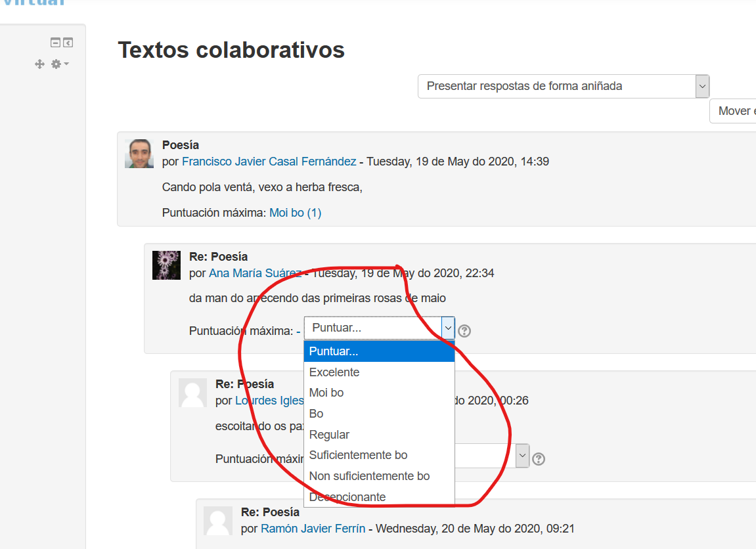Click Ramón Javier Ferrín's default avatar

coord(218,520)
